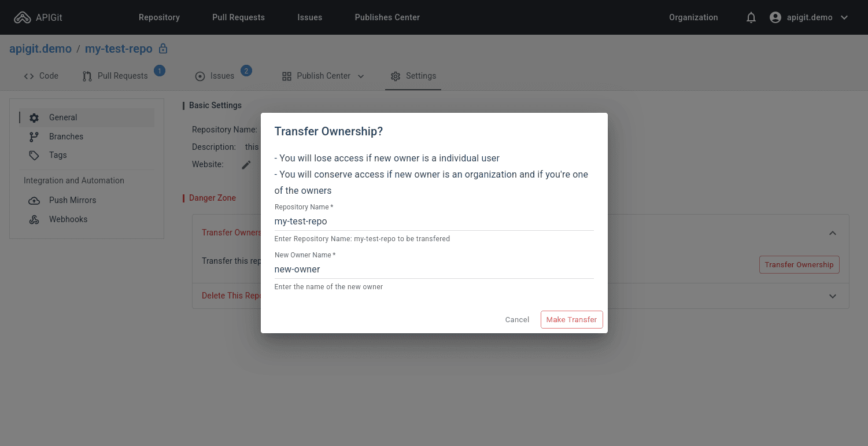Click the Code brackets icon

pos(29,76)
